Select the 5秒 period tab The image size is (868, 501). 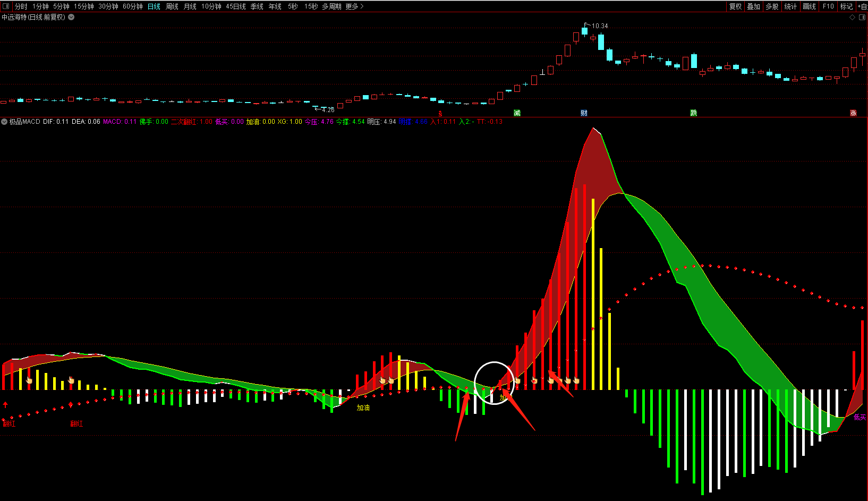[x=293, y=6]
